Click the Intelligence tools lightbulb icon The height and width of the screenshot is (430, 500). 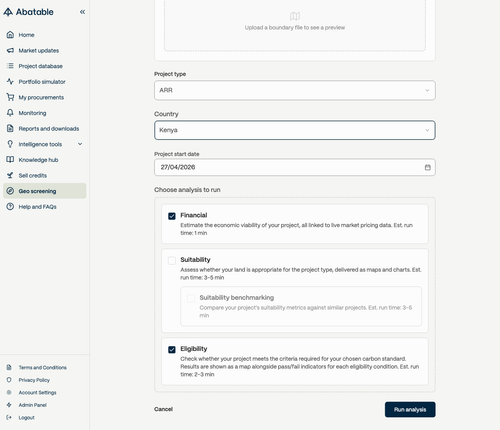pos(10,144)
